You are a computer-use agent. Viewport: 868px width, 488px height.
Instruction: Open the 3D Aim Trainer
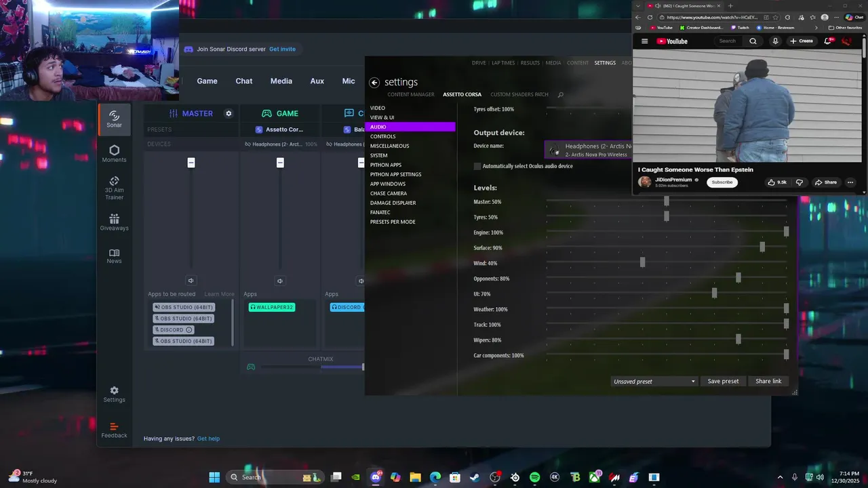tap(114, 188)
